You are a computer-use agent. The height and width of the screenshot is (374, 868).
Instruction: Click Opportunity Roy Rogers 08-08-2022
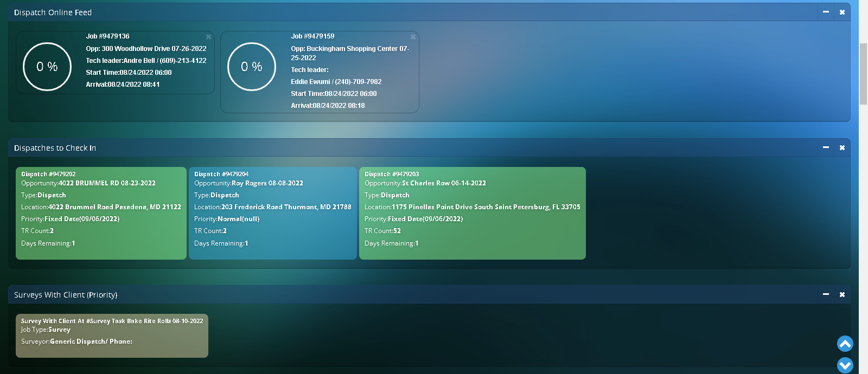click(x=248, y=183)
